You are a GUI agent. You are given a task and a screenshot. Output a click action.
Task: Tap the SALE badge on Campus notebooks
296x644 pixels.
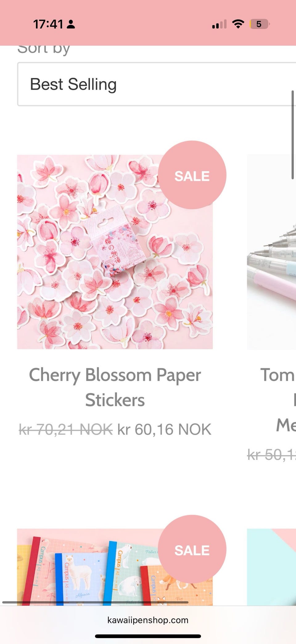point(192,549)
